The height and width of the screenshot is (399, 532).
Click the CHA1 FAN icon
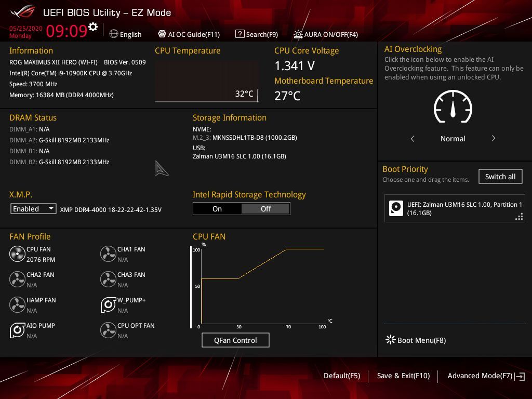point(108,254)
